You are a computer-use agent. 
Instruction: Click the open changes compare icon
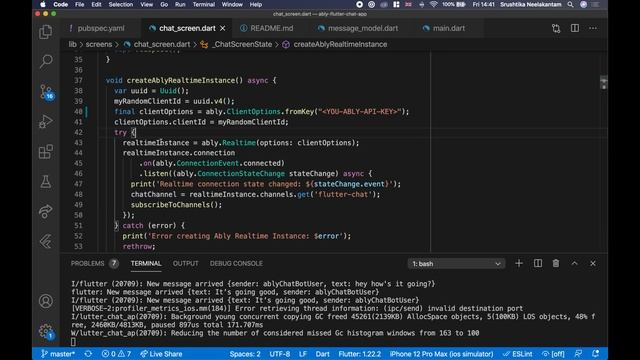(556, 28)
